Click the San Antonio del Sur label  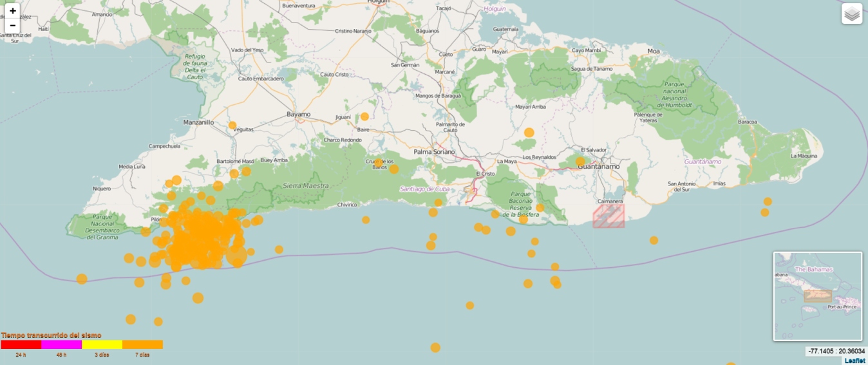pos(683,187)
